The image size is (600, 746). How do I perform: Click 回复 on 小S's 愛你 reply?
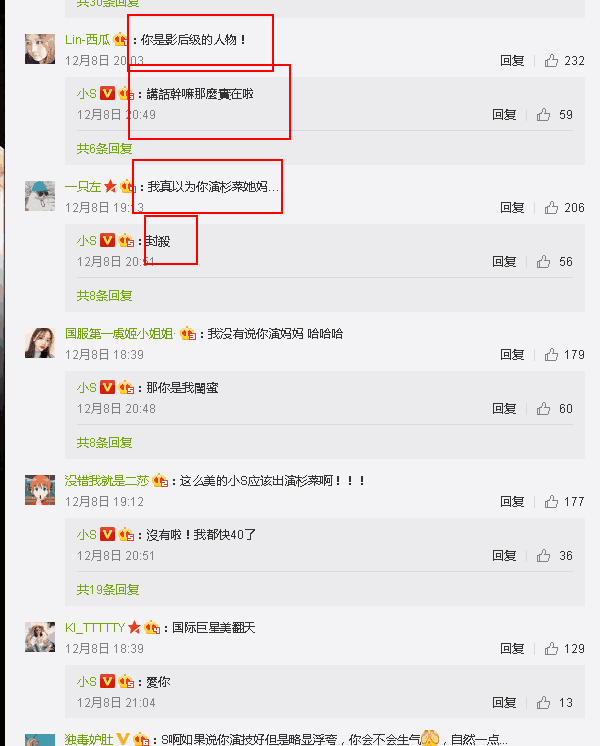click(504, 703)
